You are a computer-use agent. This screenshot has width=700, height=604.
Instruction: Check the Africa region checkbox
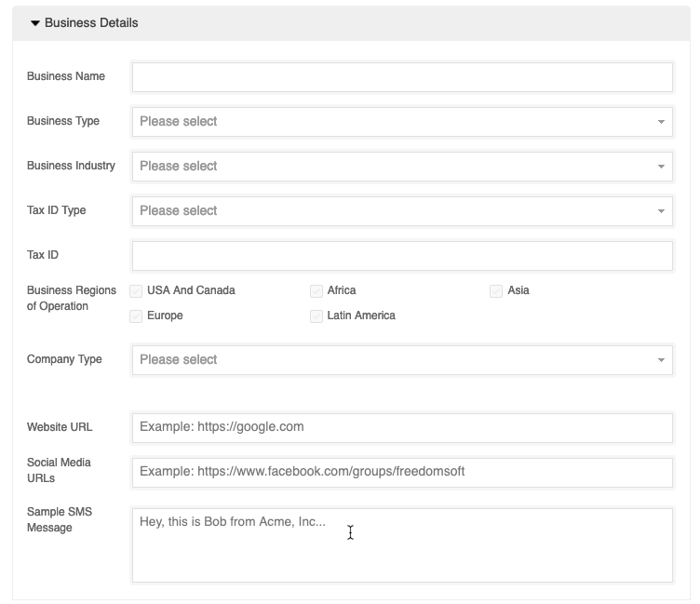tap(316, 291)
